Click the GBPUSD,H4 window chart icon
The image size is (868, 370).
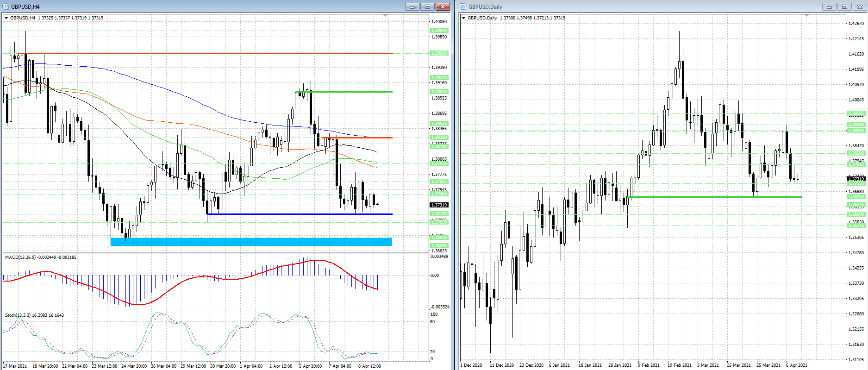(x=6, y=6)
